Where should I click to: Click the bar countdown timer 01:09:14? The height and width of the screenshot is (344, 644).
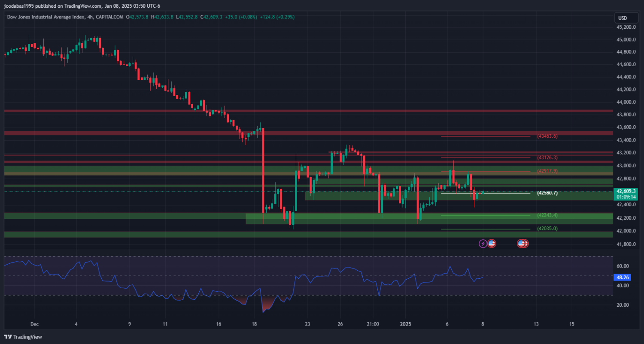[x=626, y=197]
